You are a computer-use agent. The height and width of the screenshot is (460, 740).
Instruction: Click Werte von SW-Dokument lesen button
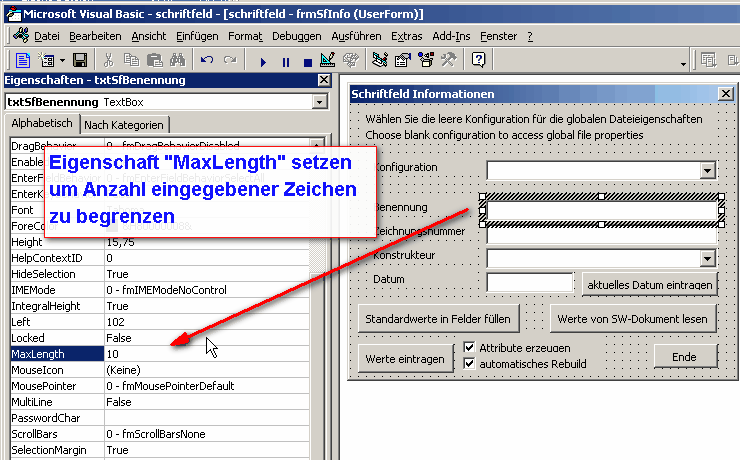coord(632,319)
